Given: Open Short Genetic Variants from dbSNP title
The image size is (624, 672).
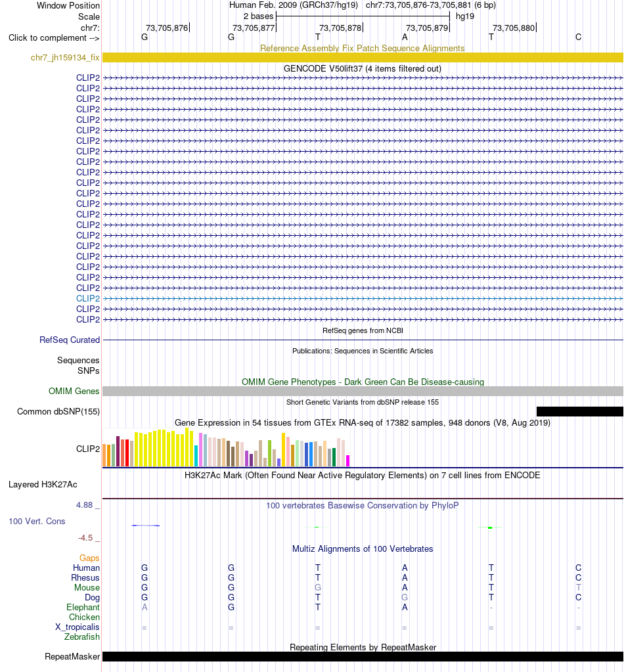Looking at the screenshot, I should [x=363, y=402].
